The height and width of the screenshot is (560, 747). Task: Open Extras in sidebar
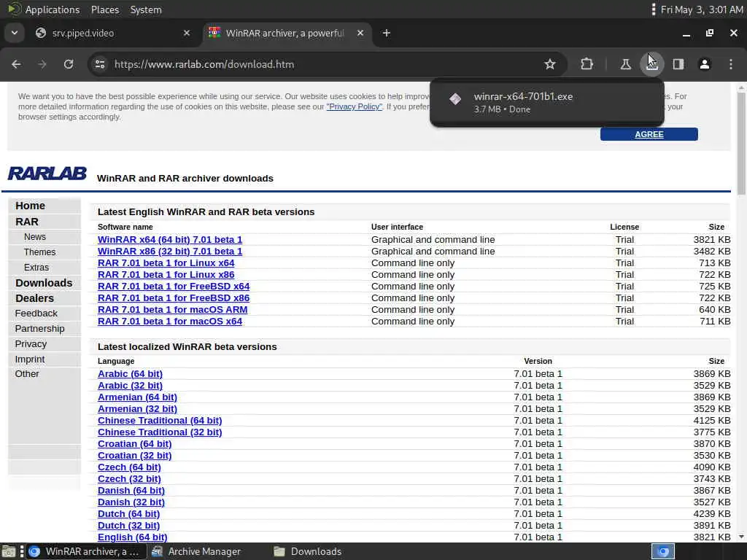pyautogui.click(x=36, y=268)
